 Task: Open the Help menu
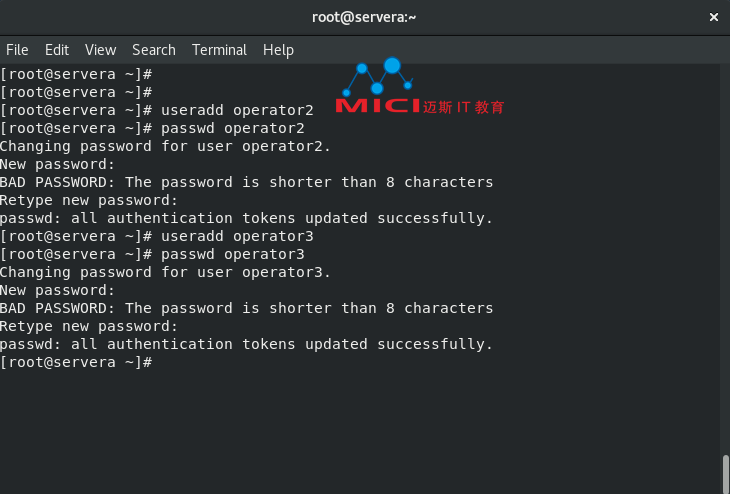[x=278, y=50]
